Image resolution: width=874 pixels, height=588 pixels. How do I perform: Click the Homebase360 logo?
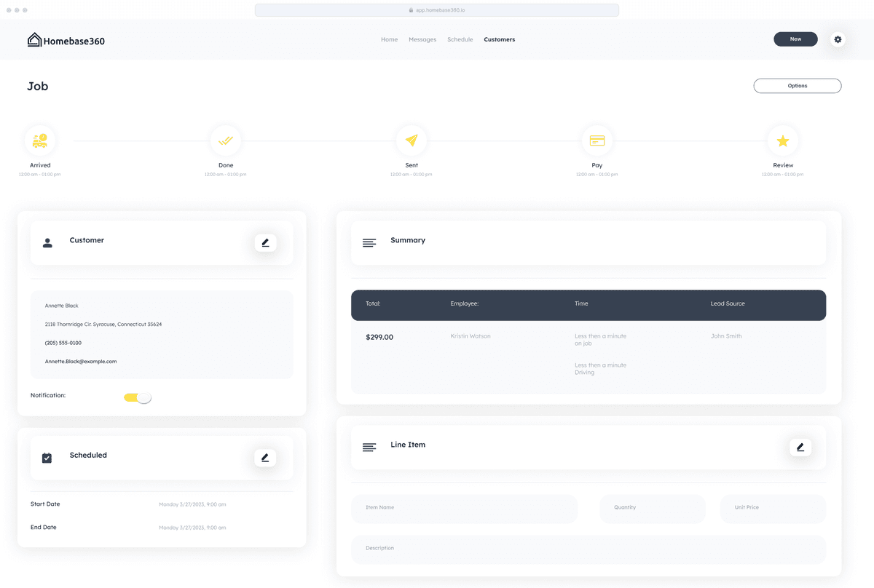[66, 40]
